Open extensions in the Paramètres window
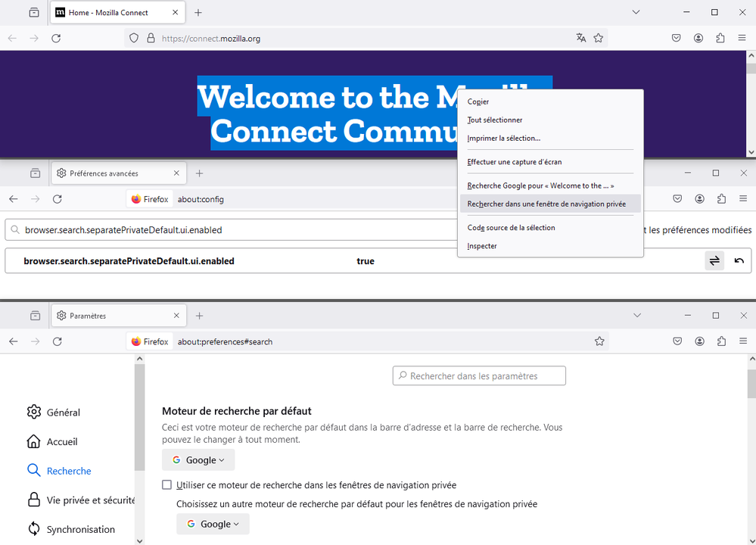 point(721,341)
